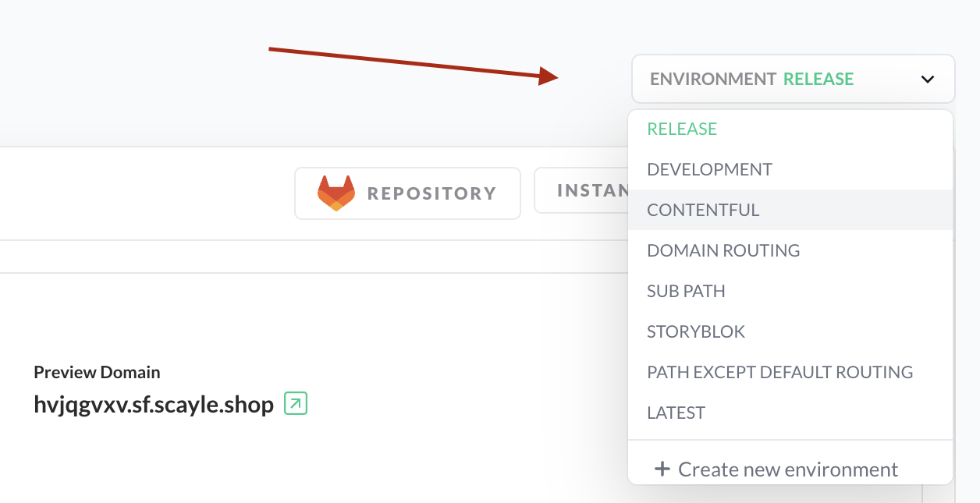Pick the SUB PATH environment
Screen dimensions: 980x503
coord(686,291)
